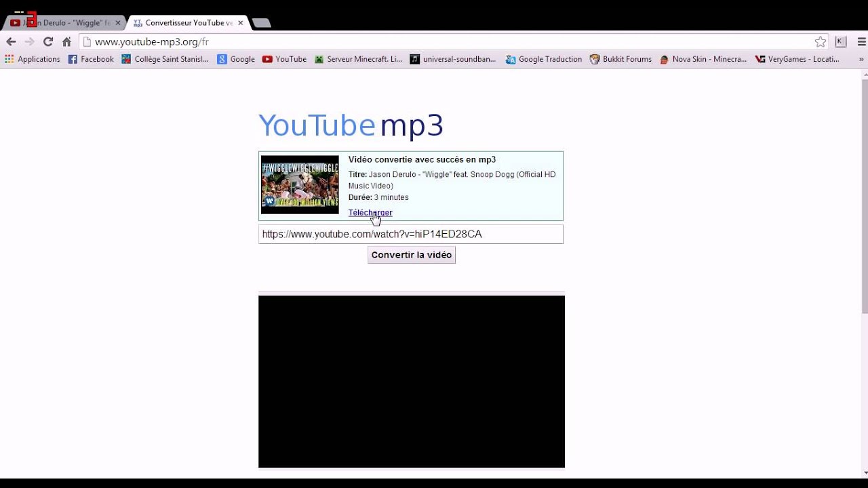
Task: Open the universal-soundban... bookmark
Action: 453,59
